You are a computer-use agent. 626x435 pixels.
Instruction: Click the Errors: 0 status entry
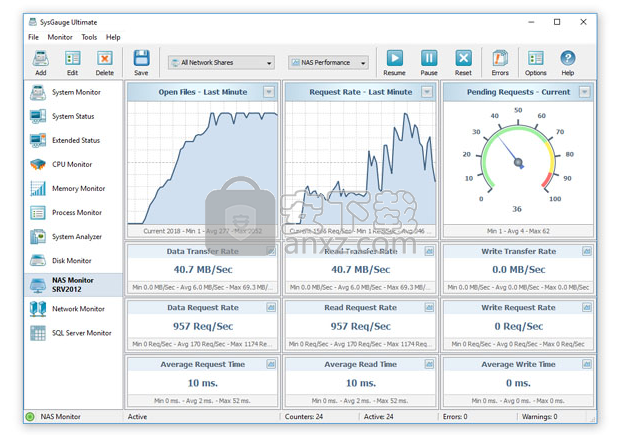pyautogui.click(x=455, y=417)
